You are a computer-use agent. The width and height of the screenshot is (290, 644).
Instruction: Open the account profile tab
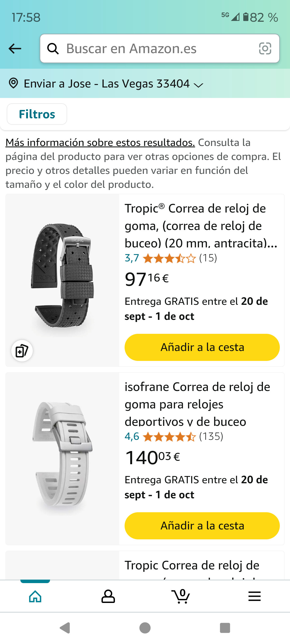(108, 596)
